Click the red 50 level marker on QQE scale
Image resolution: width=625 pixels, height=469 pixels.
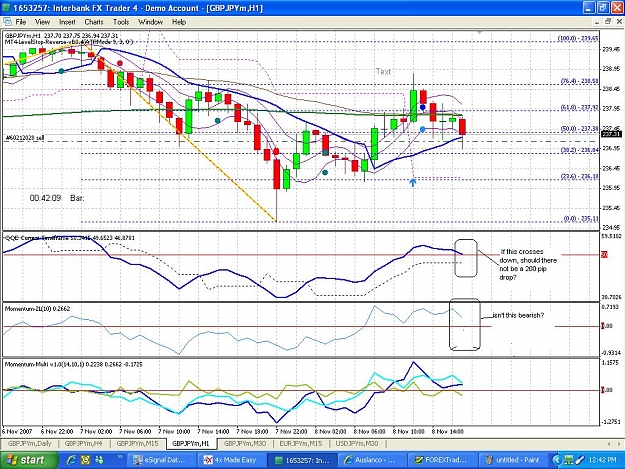[604, 255]
